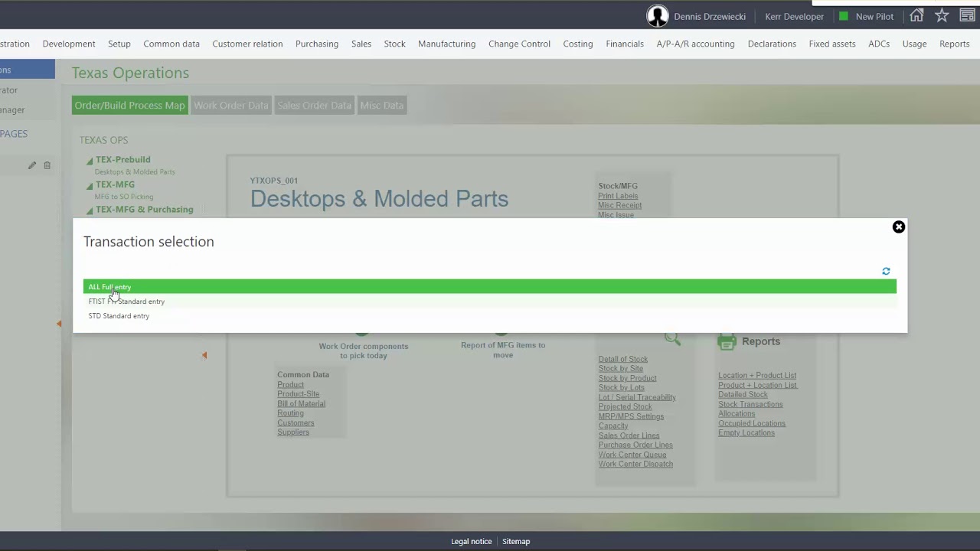Open the Legal notice footer link

[x=472, y=541]
